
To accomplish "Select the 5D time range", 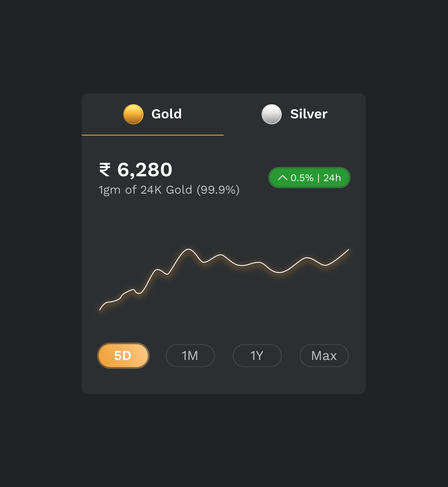I will click(123, 355).
